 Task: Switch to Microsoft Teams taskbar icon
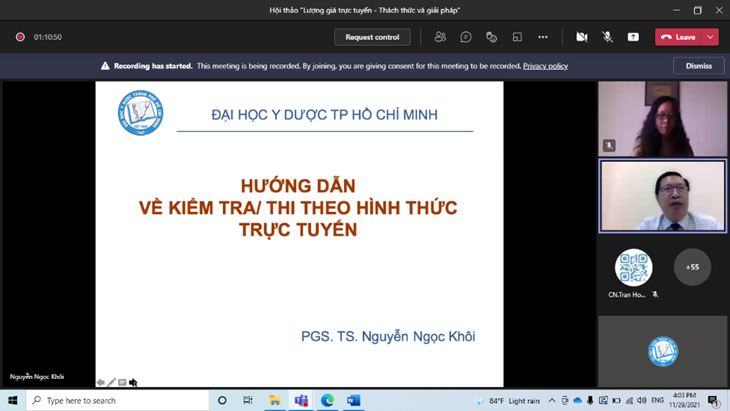coord(301,400)
